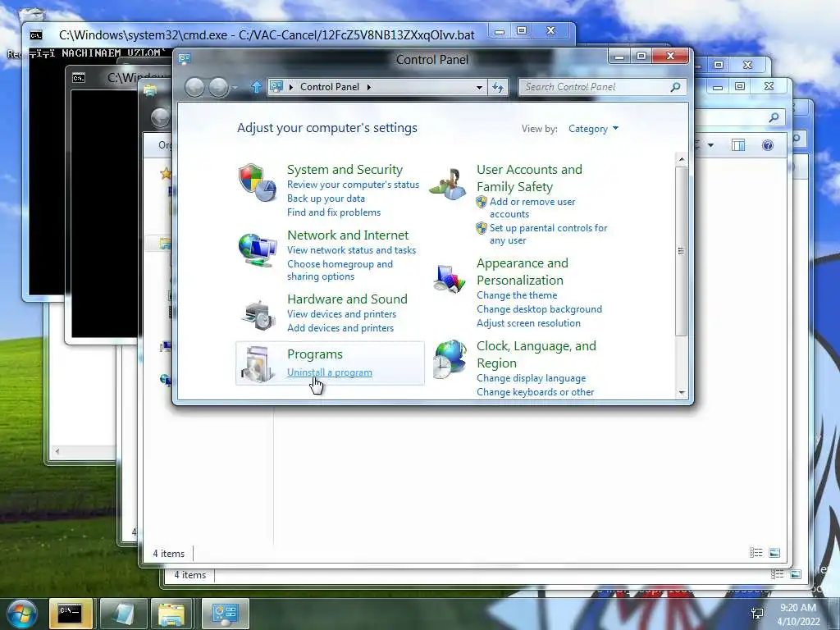Click the Help icon in Explorer window
The height and width of the screenshot is (630, 840).
pos(767,145)
